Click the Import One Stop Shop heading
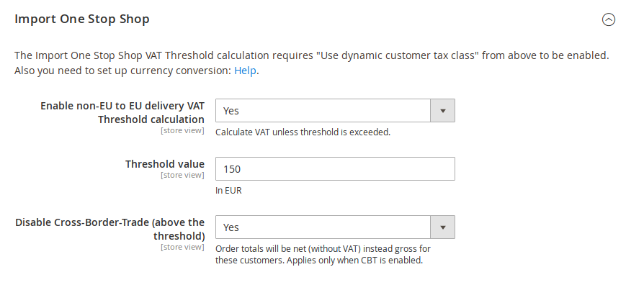Viewport: 644px width, 285px height. click(x=81, y=19)
